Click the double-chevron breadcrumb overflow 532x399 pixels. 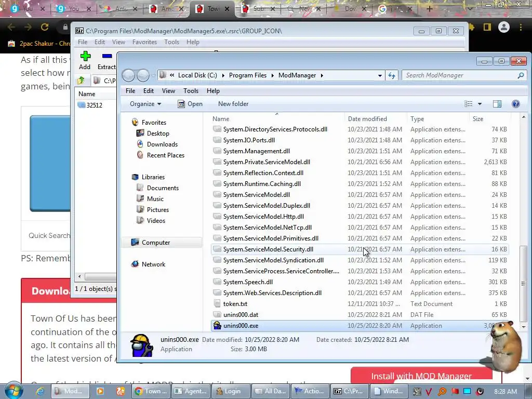click(172, 75)
